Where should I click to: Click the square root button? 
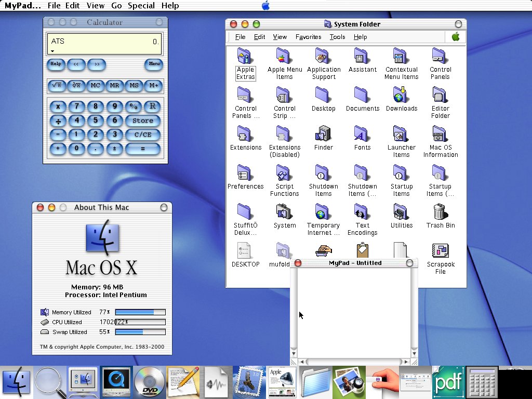(57, 86)
